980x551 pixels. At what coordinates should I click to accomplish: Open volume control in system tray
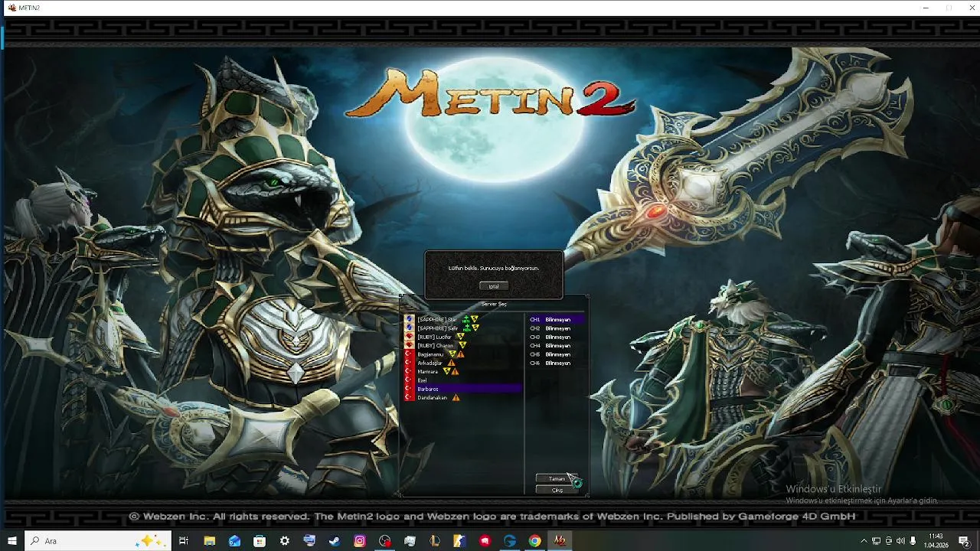900,541
